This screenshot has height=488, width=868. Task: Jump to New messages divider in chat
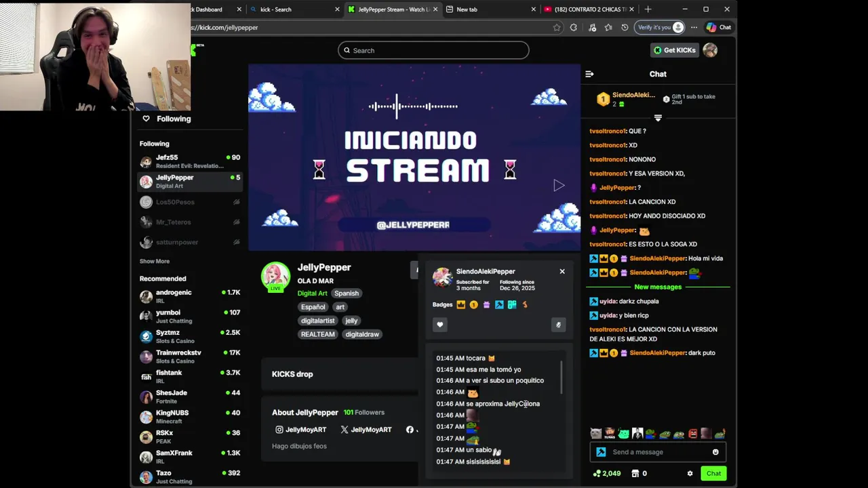(x=658, y=287)
